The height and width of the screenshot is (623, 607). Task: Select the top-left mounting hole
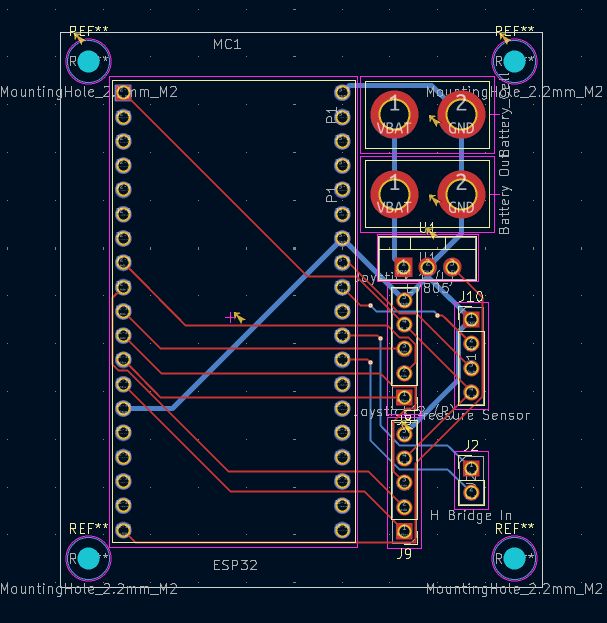tap(88, 61)
